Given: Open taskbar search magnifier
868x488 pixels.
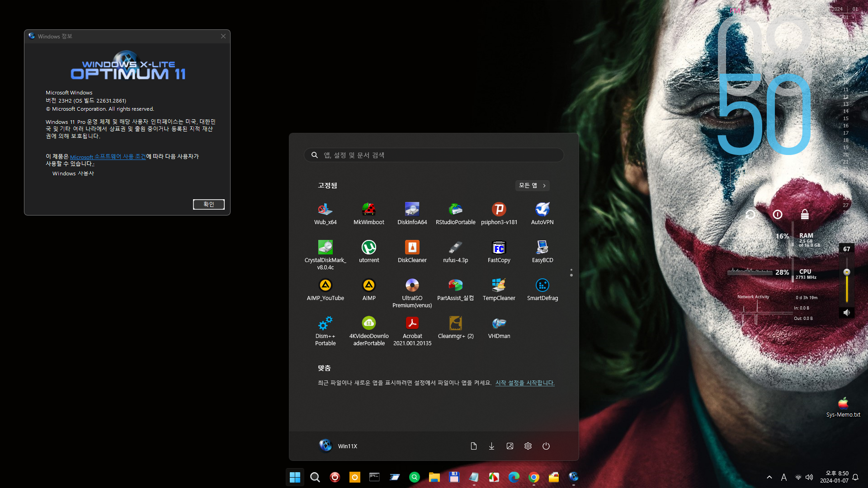Looking at the screenshot, I should 315,477.
